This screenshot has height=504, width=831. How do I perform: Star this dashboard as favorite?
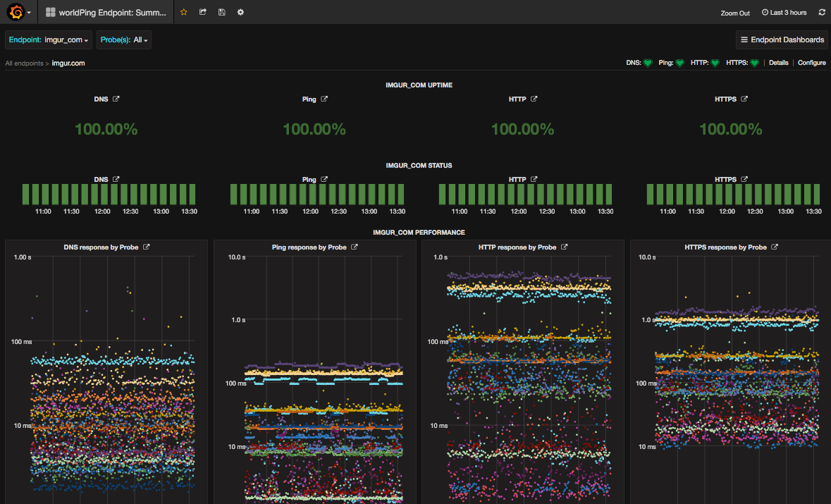pyautogui.click(x=184, y=12)
